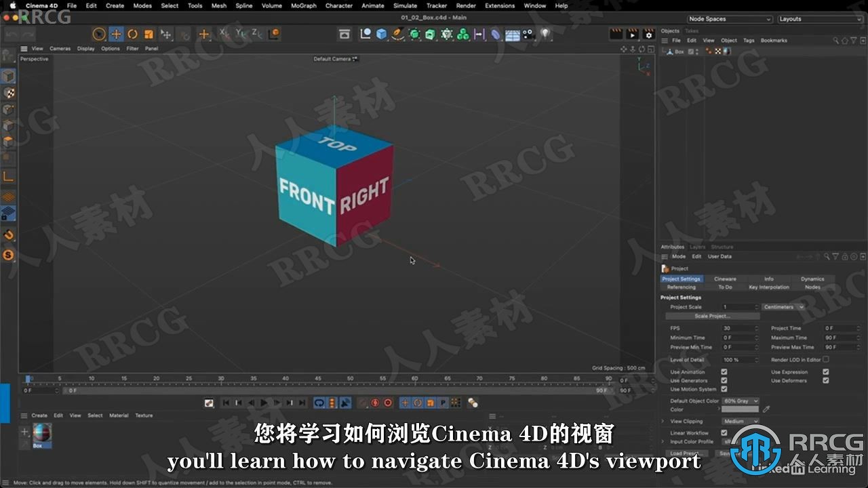The height and width of the screenshot is (488, 868).
Task: Open the Referencing tab
Action: [681, 287]
